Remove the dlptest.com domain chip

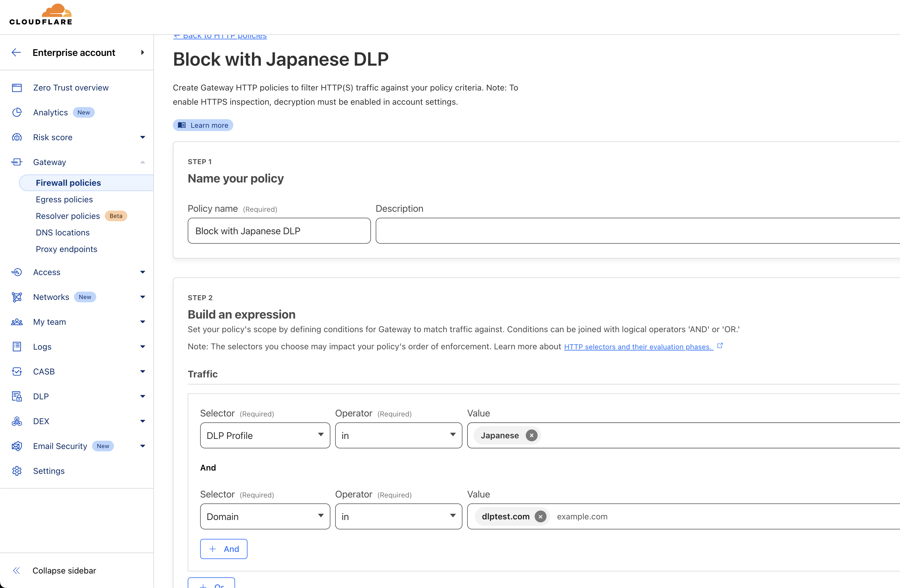pyautogui.click(x=540, y=517)
